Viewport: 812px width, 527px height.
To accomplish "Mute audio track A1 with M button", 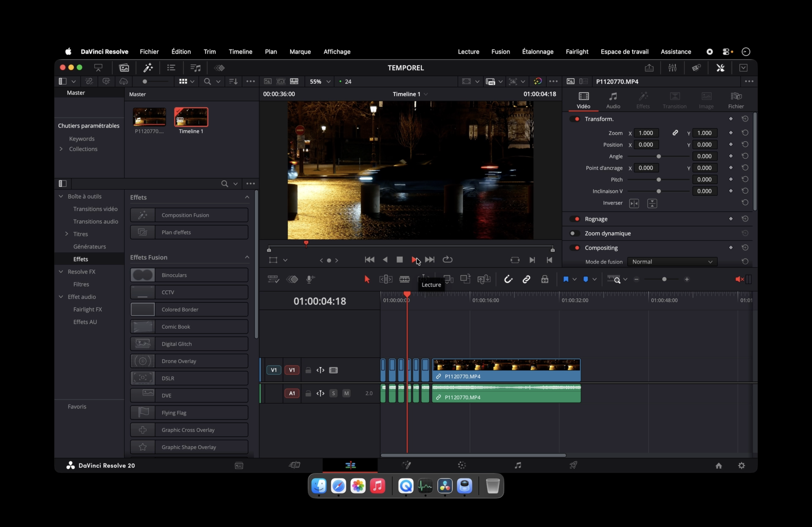I will (346, 393).
